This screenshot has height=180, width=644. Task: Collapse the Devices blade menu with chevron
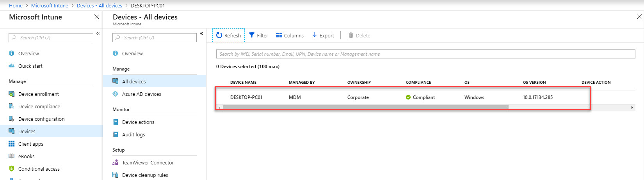coord(201,34)
